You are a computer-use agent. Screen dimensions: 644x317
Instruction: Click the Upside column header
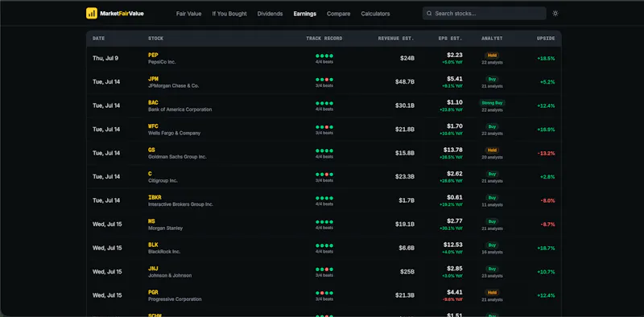546,39
